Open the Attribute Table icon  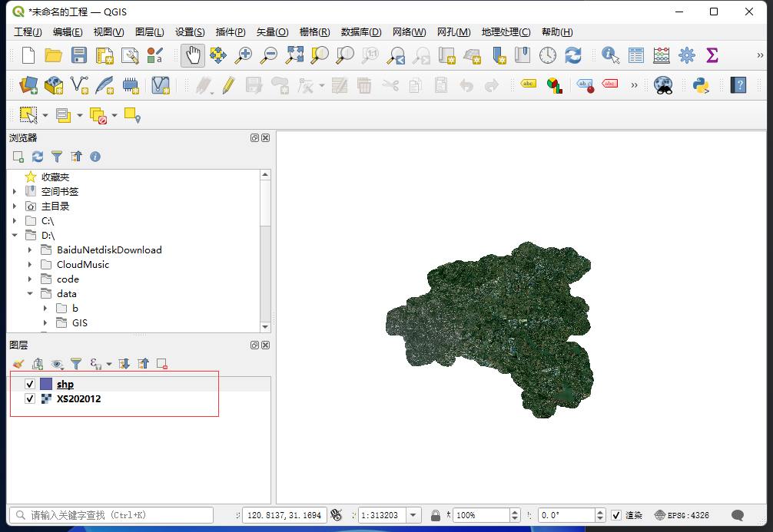click(x=636, y=55)
